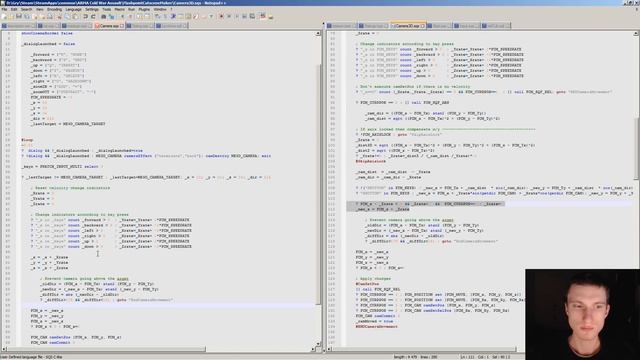Open the Search menu
640x360 pixels.
coord(26,9)
